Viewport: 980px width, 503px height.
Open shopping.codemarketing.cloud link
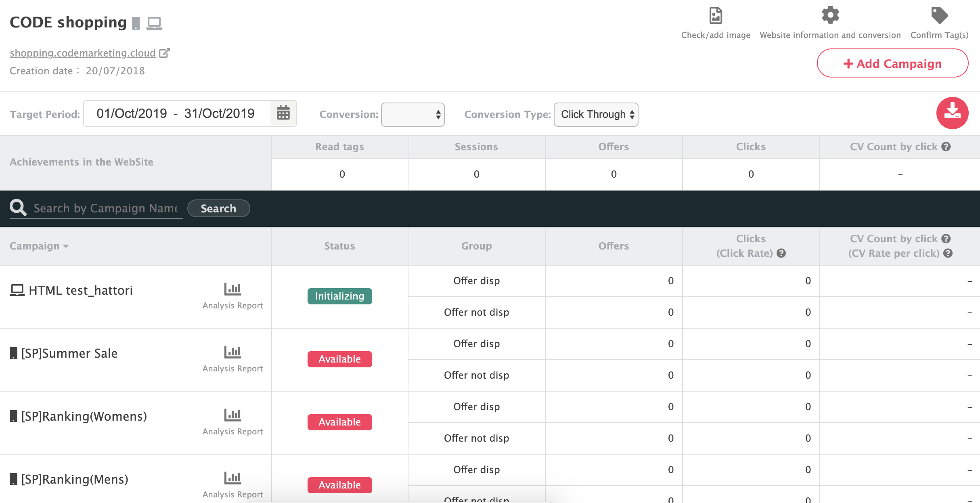point(83,53)
